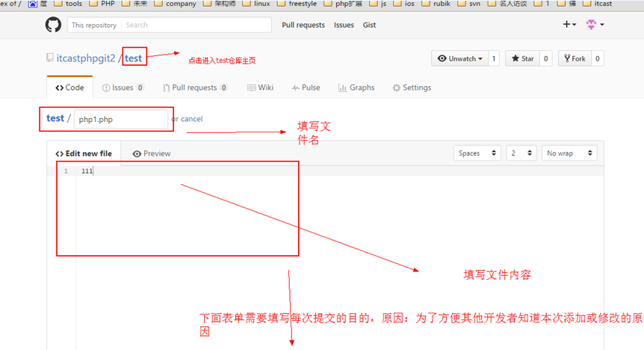Open the test repository home link

coord(133,58)
